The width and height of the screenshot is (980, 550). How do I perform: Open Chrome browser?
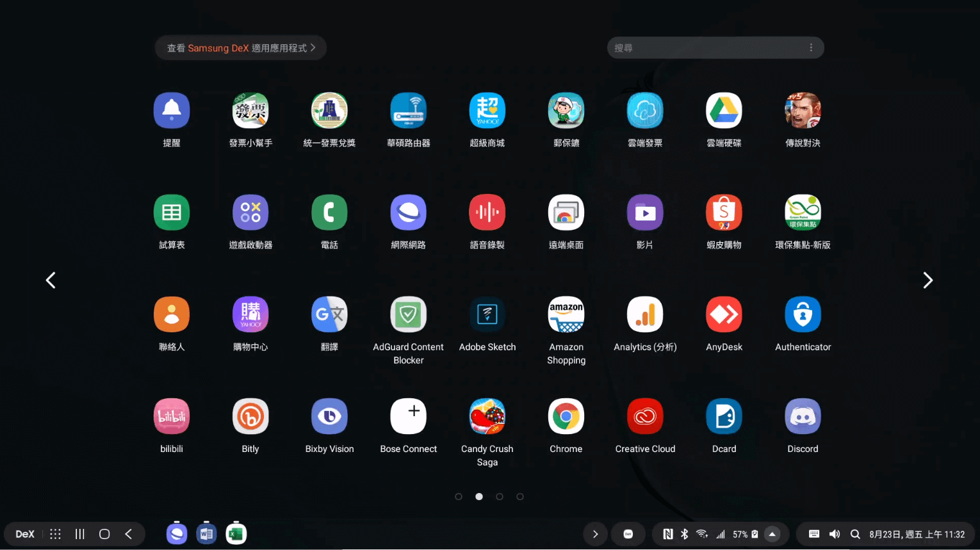pyautogui.click(x=566, y=416)
